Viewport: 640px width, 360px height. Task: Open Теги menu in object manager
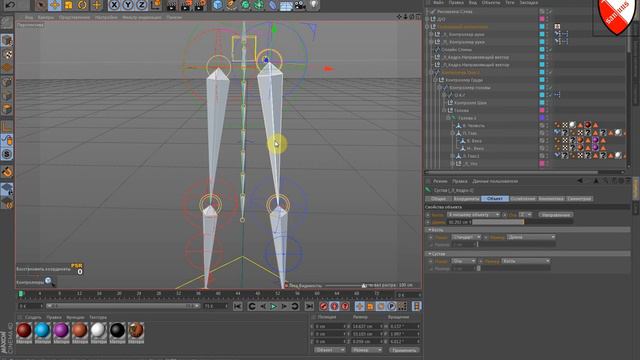tap(510, 2)
